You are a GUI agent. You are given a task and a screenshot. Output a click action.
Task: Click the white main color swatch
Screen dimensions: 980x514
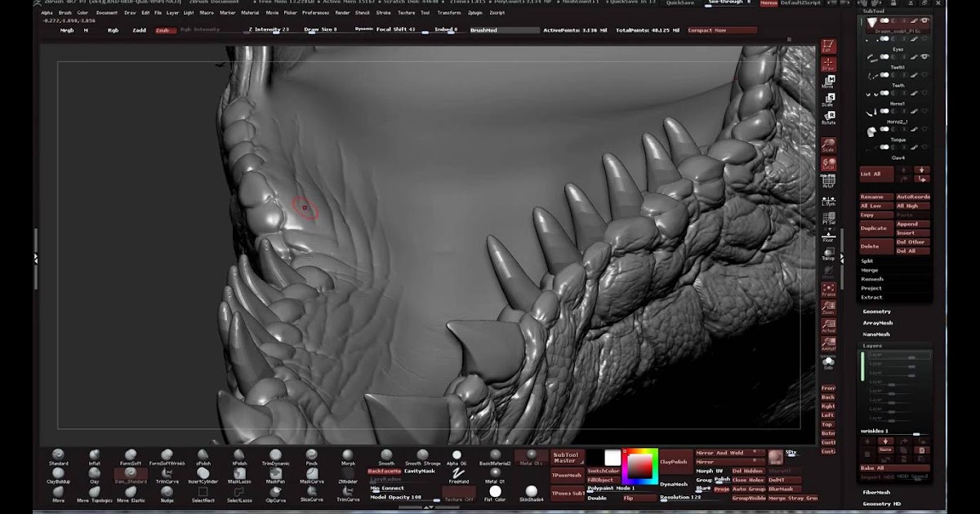pos(612,458)
